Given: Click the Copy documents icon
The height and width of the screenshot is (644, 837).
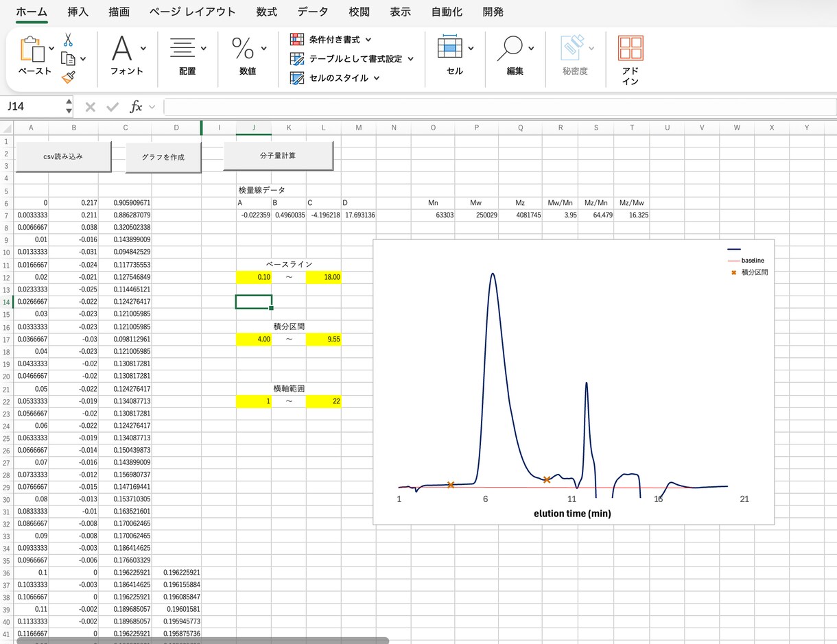Looking at the screenshot, I should (68, 59).
